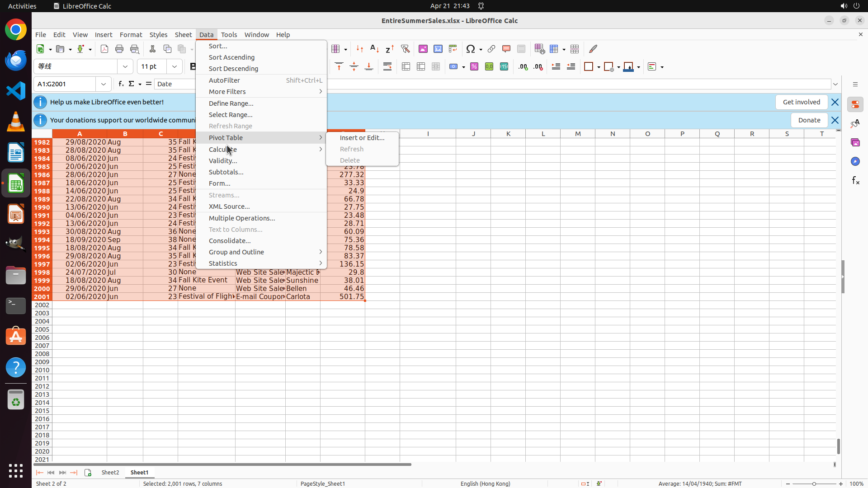The height and width of the screenshot is (488, 868).
Task: Click the Insert Image toolbar icon
Action: tap(423, 49)
